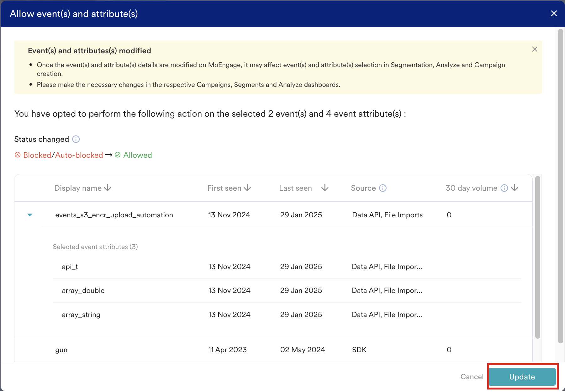Screen dimensions: 565x392
Task: Dismiss the yellow modified warning banner
Action: (535, 49)
